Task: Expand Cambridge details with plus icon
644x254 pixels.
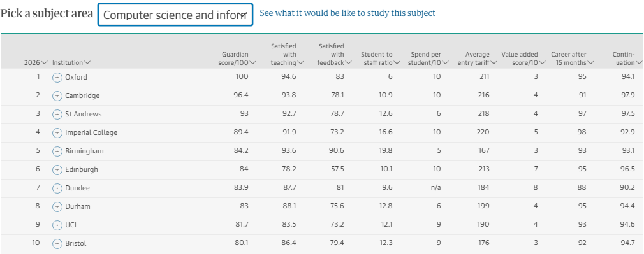Action: click(57, 95)
